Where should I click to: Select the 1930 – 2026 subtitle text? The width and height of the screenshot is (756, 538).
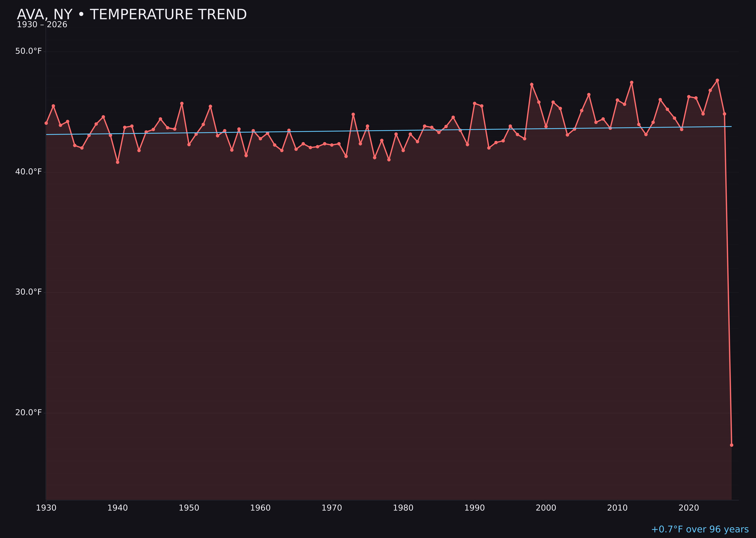pyautogui.click(x=42, y=24)
